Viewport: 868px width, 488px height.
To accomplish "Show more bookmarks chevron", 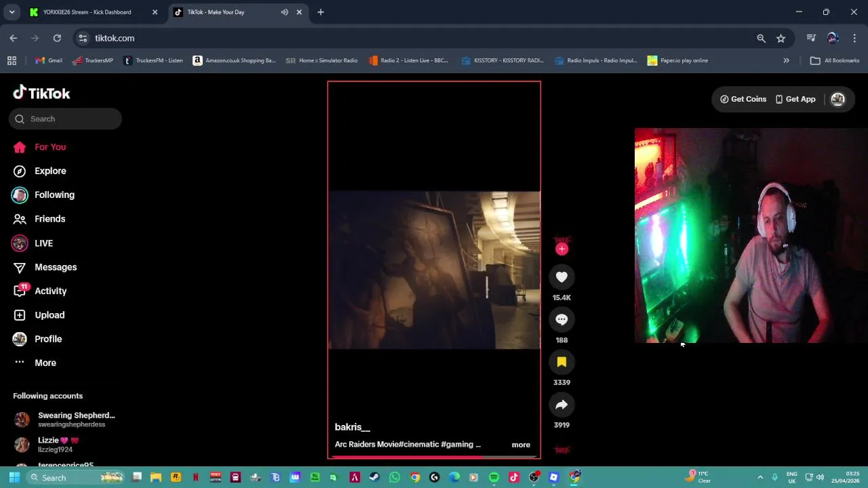I will [786, 60].
